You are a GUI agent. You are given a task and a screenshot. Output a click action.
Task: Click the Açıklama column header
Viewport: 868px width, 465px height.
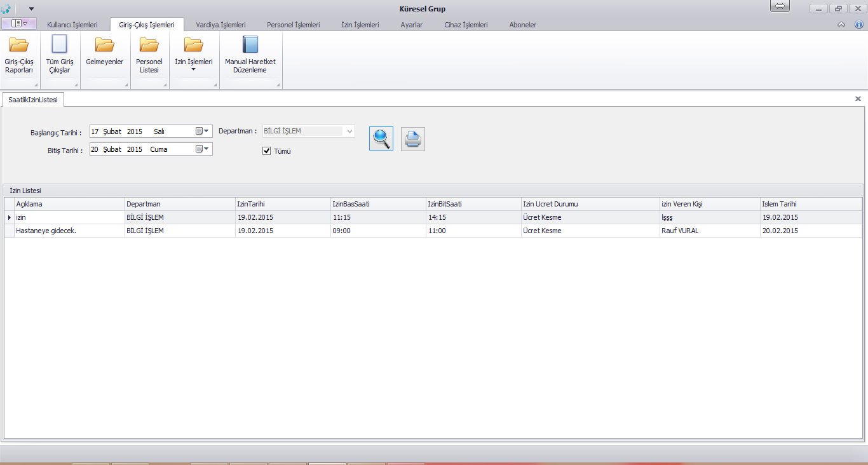click(69, 204)
